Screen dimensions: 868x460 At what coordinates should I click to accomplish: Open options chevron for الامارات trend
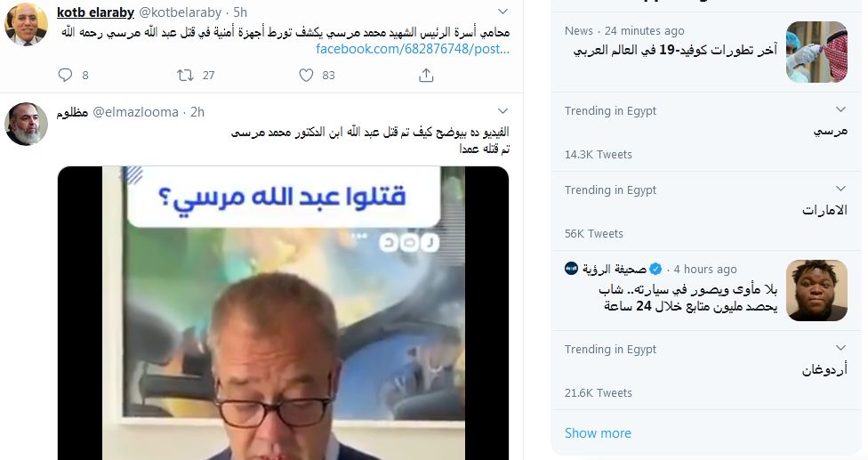pos(841,189)
